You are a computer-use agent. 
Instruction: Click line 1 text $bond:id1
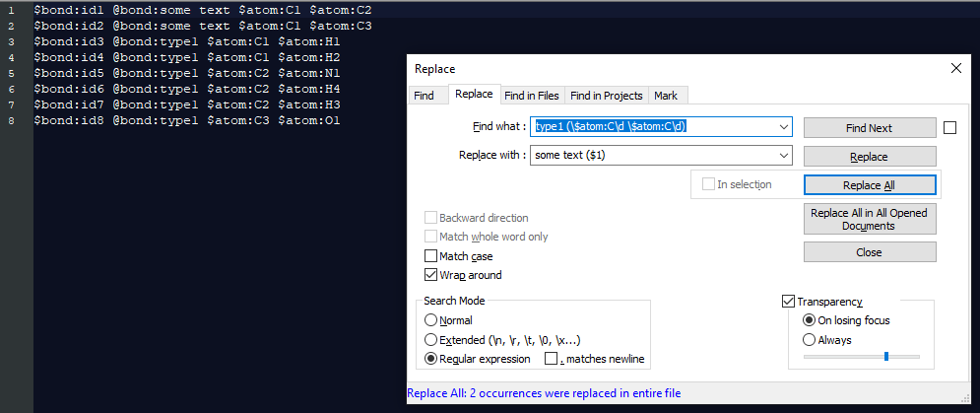70,11
